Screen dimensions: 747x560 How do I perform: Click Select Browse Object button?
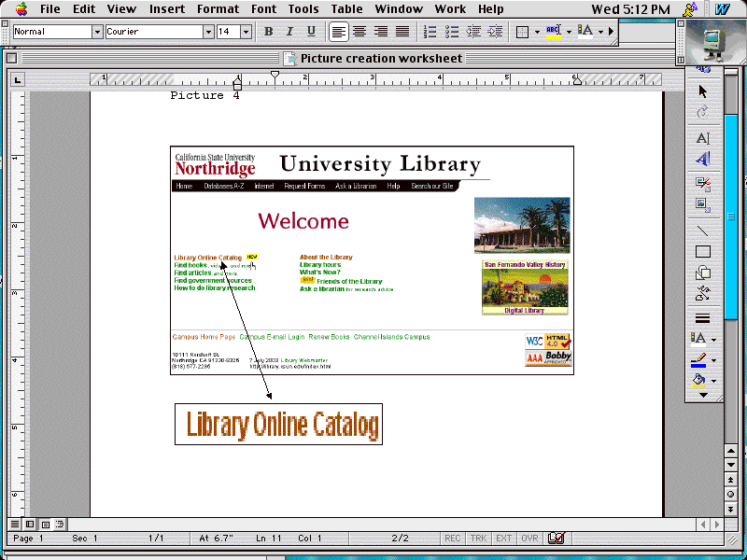[x=731, y=495]
